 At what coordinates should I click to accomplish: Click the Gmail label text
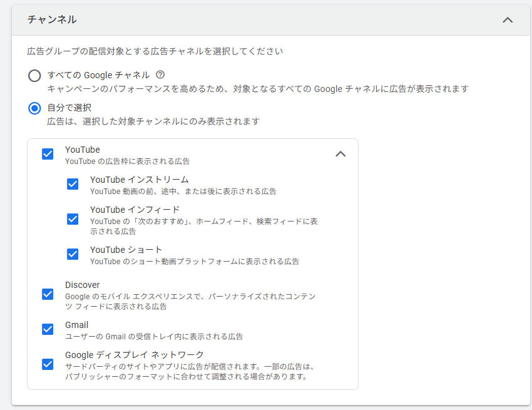pos(76,325)
